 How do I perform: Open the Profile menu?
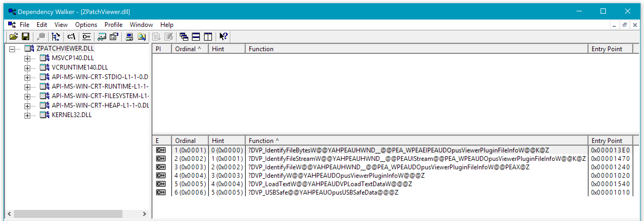pyautogui.click(x=113, y=25)
